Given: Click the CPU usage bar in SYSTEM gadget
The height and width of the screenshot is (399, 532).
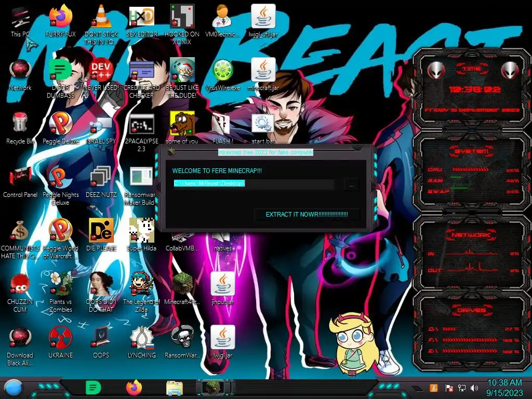Looking at the screenshot, I should click(x=470, y=169).
